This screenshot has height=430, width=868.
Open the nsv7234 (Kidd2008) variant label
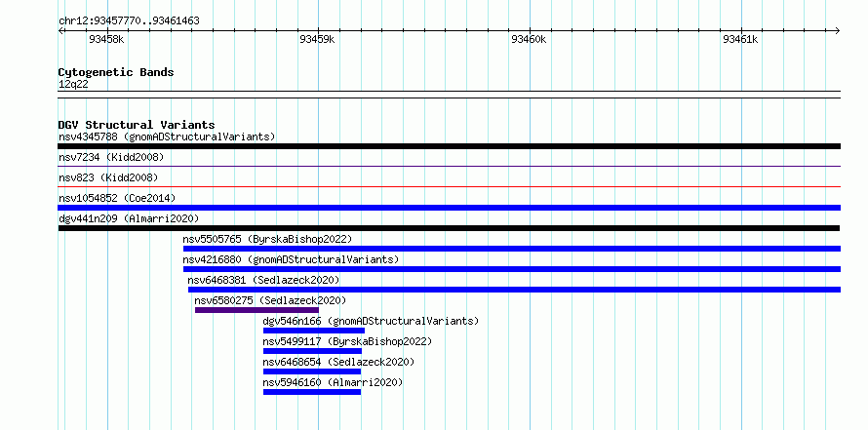click(x=111, y=157)
